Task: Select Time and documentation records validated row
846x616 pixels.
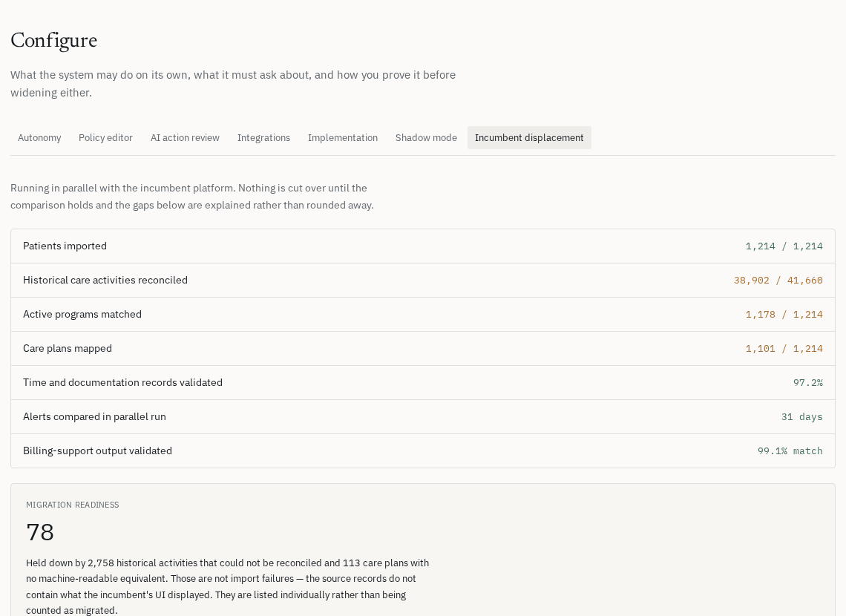Action: pyautogui.click(x=423, y=382)
